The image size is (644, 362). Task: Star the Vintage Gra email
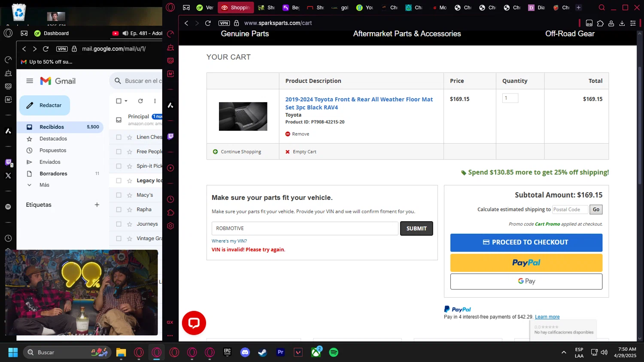pyautogui.click(x=130, y=238)
